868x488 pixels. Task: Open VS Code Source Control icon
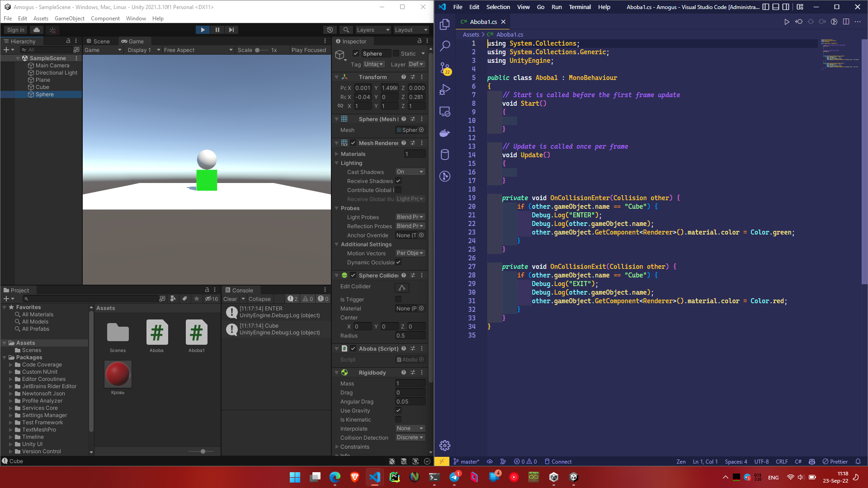445,68
